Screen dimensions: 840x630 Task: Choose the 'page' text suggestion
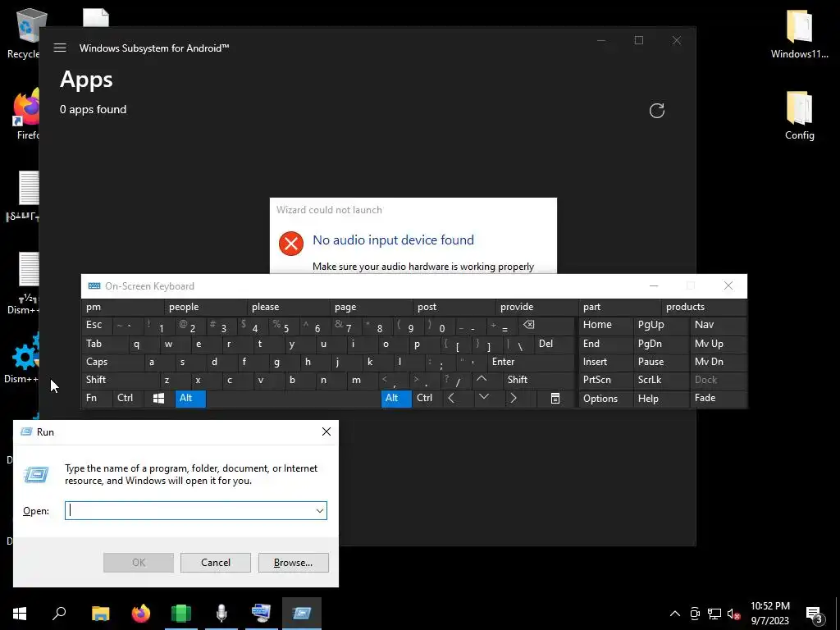(372, 307)
